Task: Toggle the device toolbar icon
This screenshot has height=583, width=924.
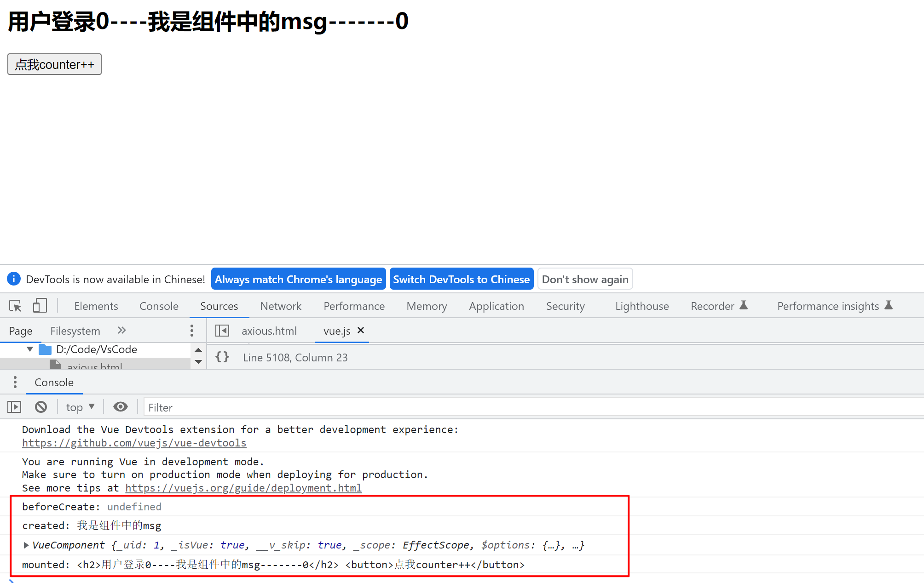Action: click(x=40, y=306)
